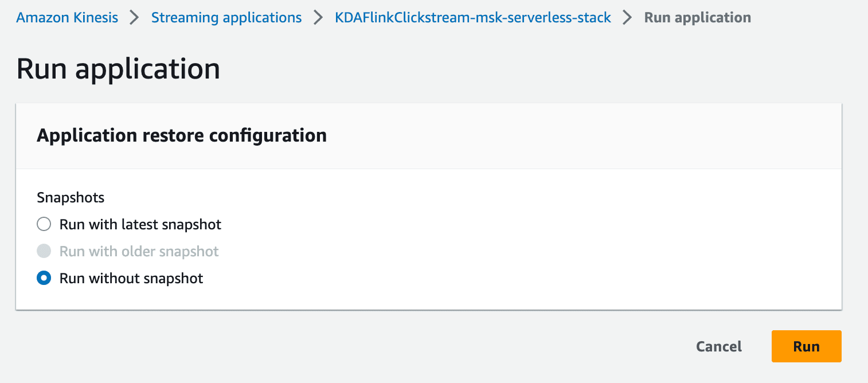The height and width of the screenshot is (383, 868).
Task: Click chevron before the 'Run application' breadcrumb
Action: [x=628, y=17]
